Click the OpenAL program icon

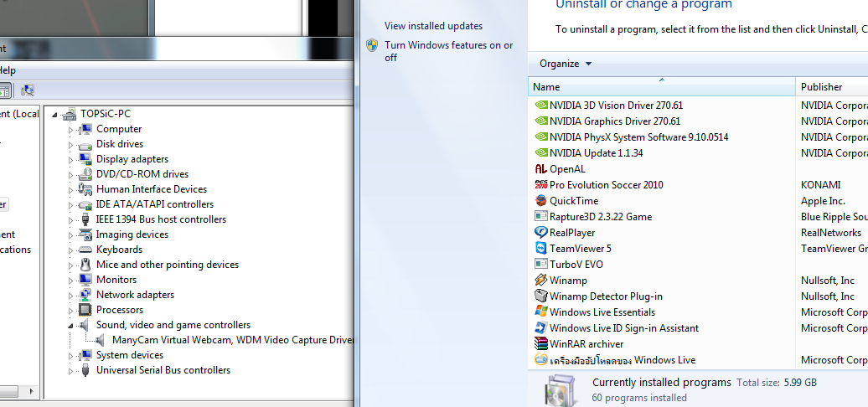click(x=541, y=169)
